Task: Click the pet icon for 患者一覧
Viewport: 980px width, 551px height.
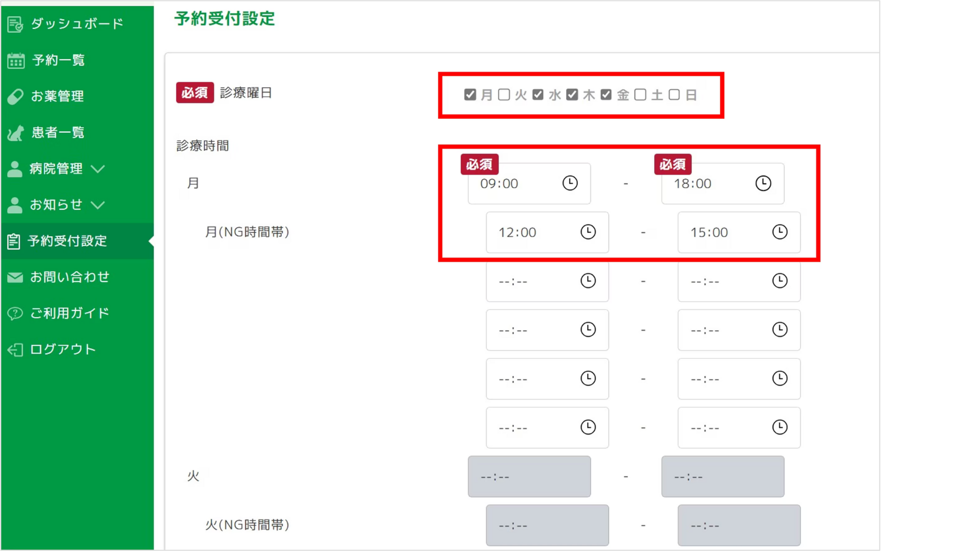Action: pyautogui.click(x=15, y=133)
